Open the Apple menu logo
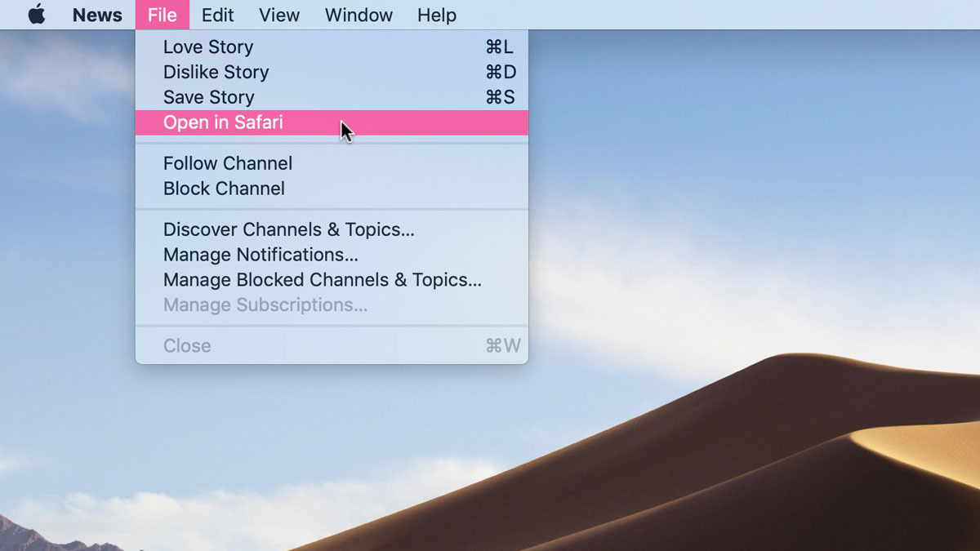Screen dimensions: 980x551 pyautogui.click(x=37, y=15)
